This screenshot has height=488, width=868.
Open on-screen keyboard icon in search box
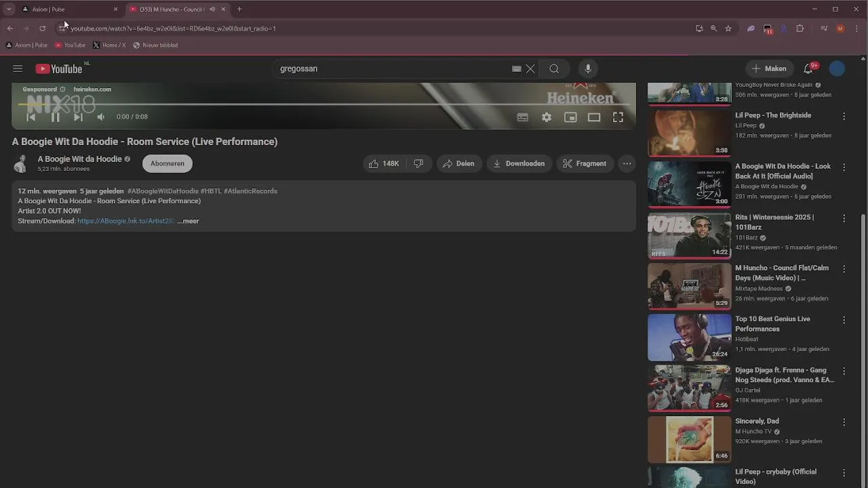(517, 68)
